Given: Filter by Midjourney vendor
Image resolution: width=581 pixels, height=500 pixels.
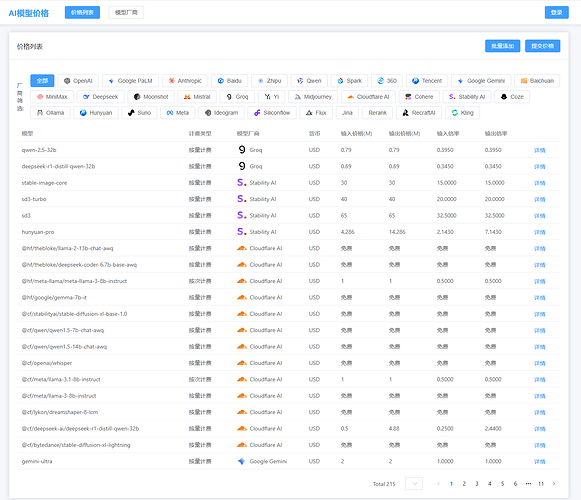Looking at the screenshot, I should point(313,97).
